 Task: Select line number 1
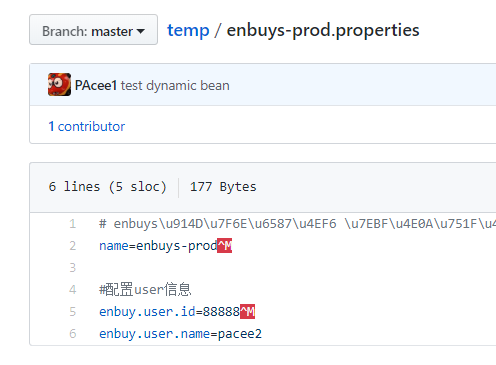(73, 224)
